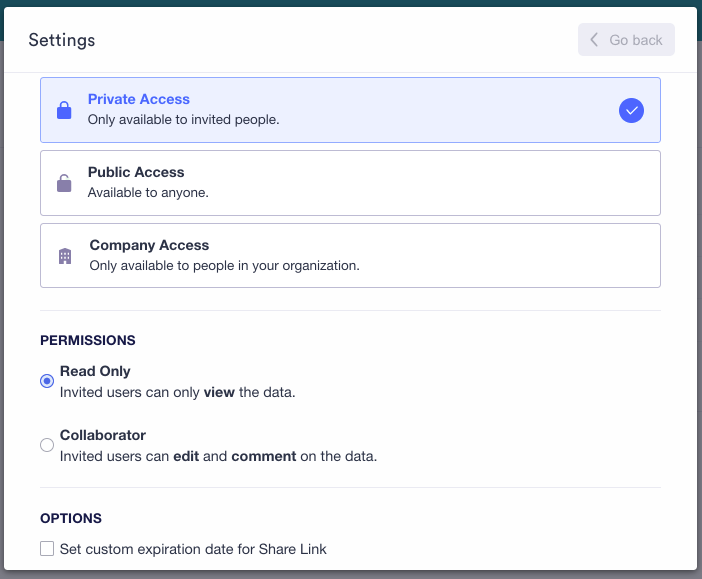Select the Company Access option card
This screenshot has height=579, width=702.
[x=350, y=256]
